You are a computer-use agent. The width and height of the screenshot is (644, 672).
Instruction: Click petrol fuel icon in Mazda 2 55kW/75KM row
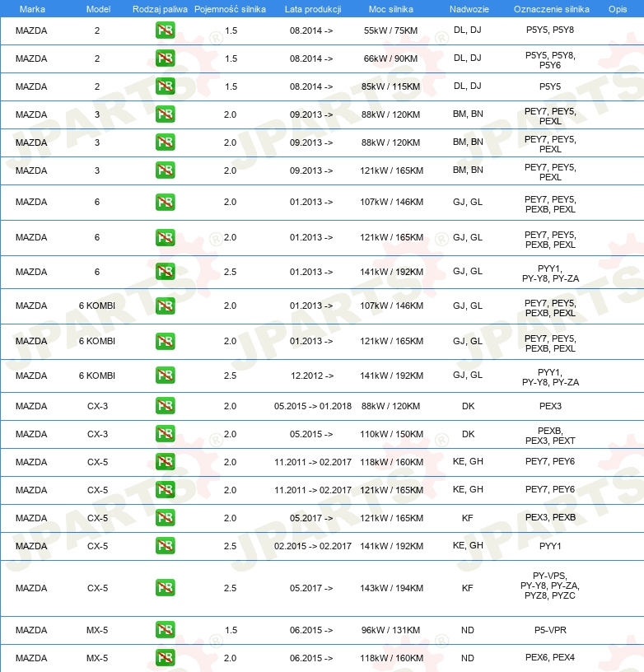pos(165,30)
